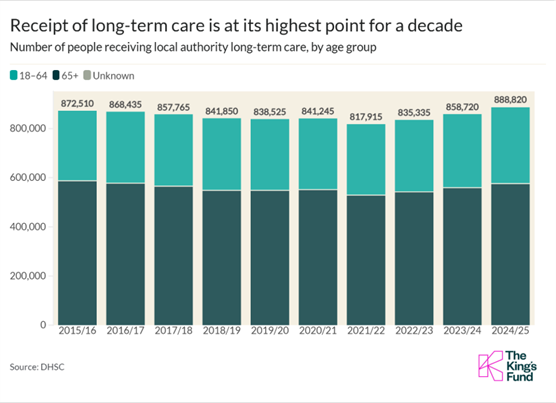Click the 888,820 total label

pos(510,100)
